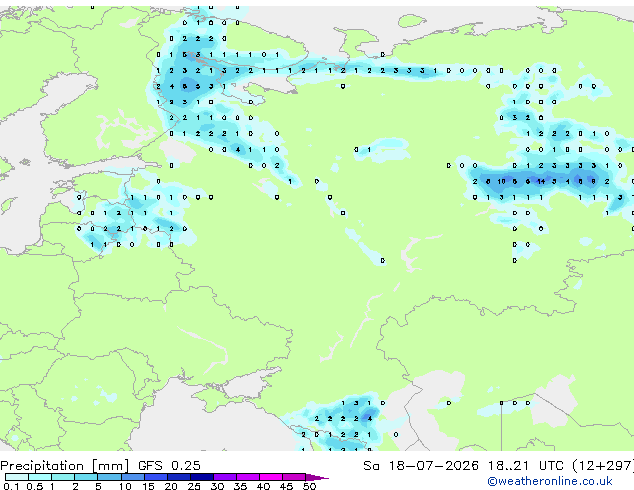Click the legend swatch between 5 and 10
The width and height of the screenshot is (634, 490).
(x=109, y=477)
